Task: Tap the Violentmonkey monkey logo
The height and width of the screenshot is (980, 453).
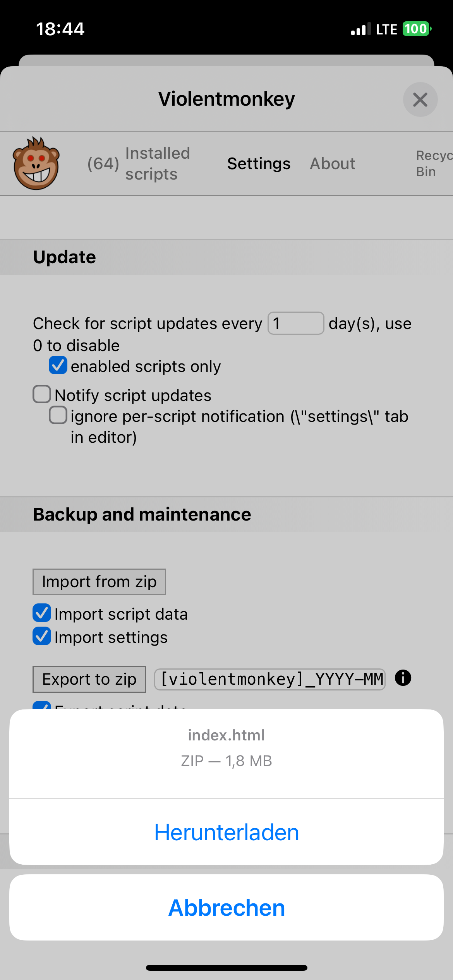Action: tap(36, 163)
